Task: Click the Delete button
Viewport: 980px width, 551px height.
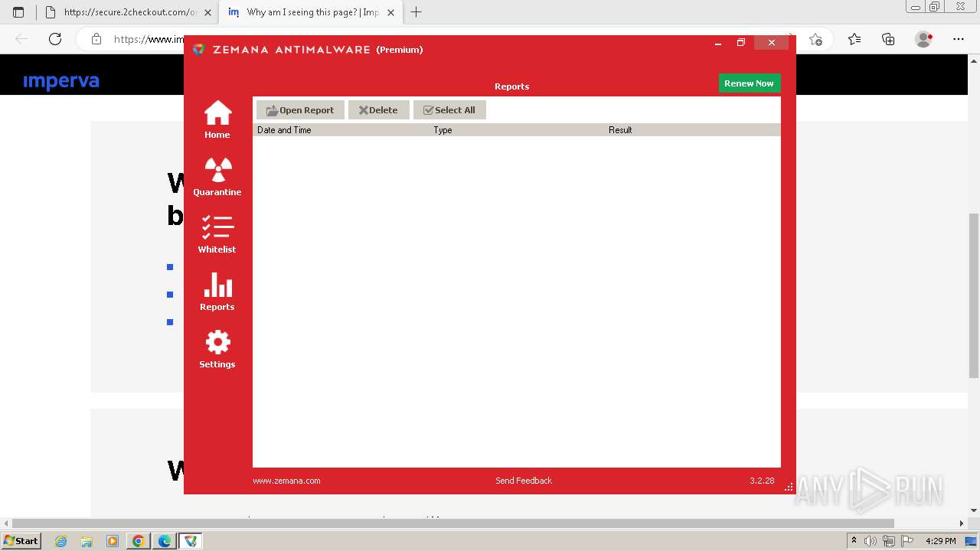Action: (379, 110)
